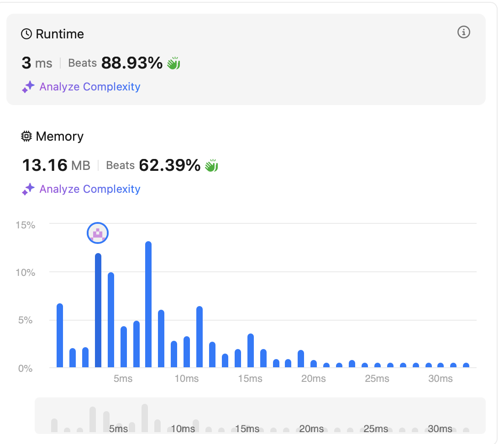Click the chart bar above the 5ms label

click(x=123, y=347)
